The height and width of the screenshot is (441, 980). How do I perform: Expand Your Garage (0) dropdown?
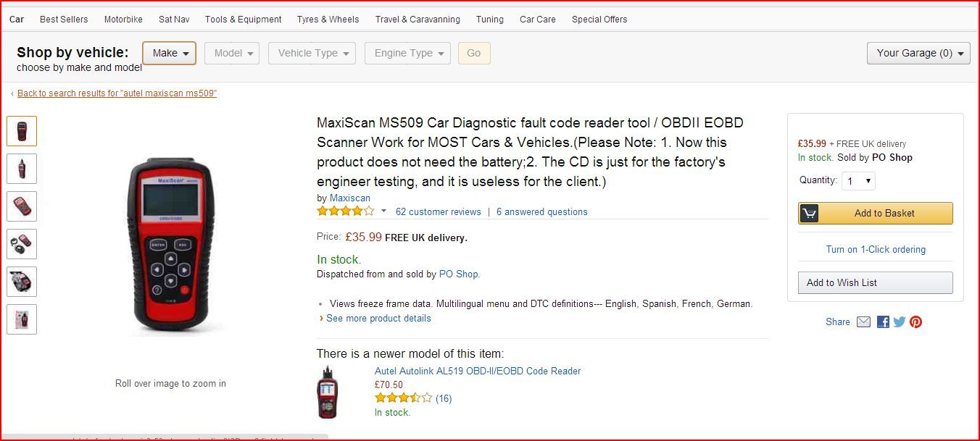click(918, 53)
